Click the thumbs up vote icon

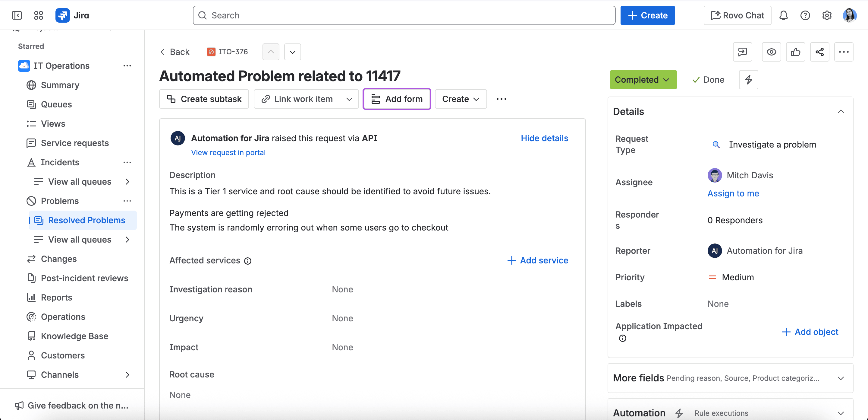(795, 52)
